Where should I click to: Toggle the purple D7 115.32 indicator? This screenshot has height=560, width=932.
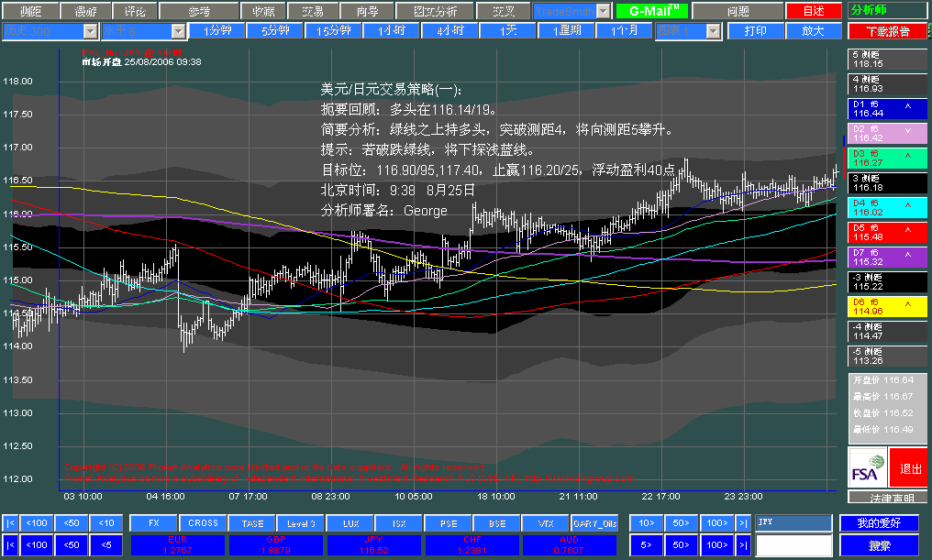point(887,258)
